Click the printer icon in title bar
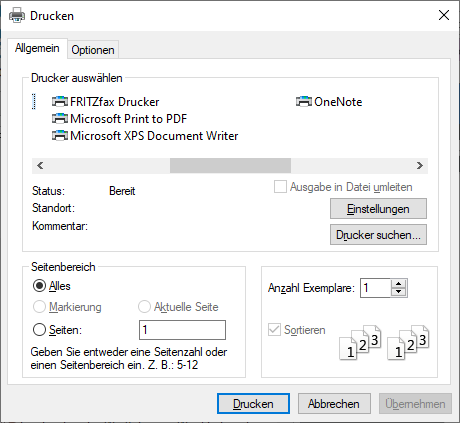This screenshot has width=460, height=423. (x=17, y=15)
